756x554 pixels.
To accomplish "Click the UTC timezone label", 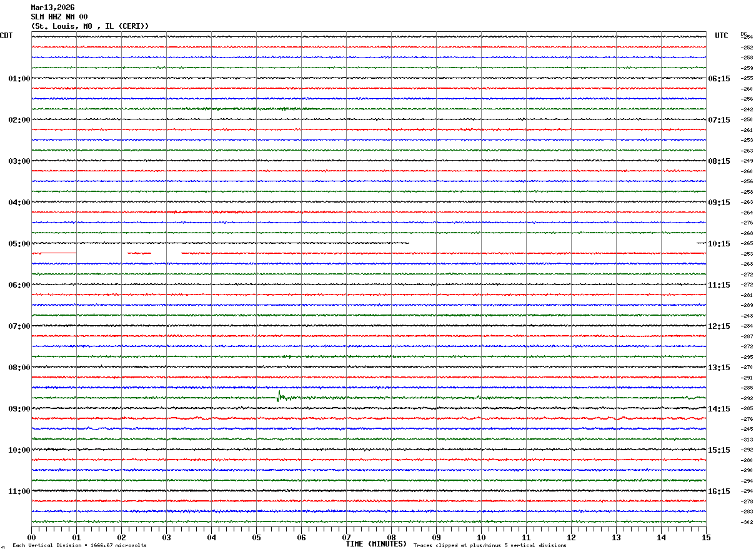I will click(722, 36).
